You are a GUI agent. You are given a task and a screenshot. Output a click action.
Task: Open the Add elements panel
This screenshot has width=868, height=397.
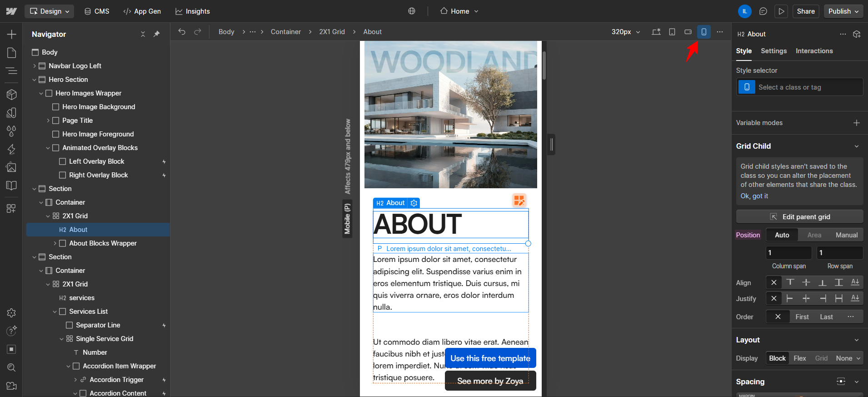pos(11,34)
